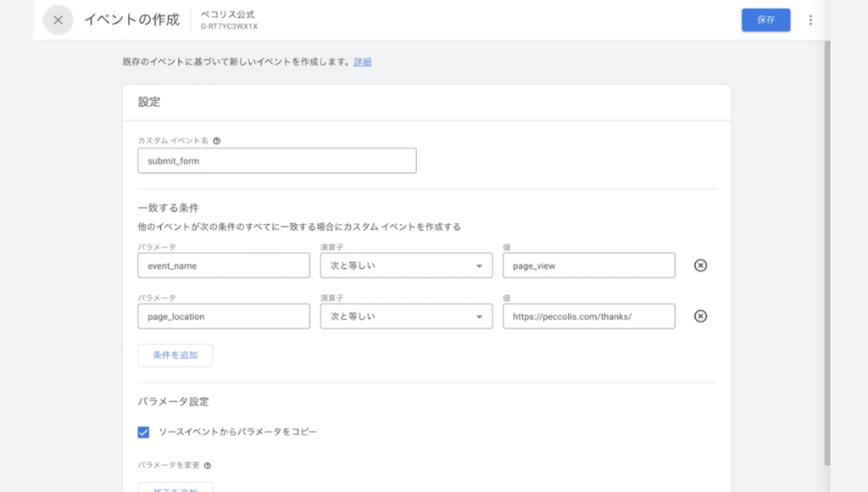Viewport: 868px width, 492px height.
Task: Open operator dropdown for page_location condition
Action: 406,316
